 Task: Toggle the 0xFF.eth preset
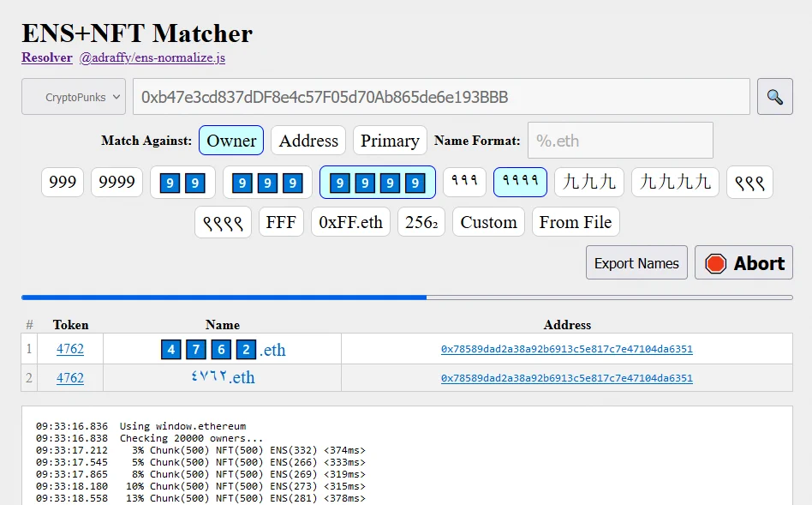350,222
